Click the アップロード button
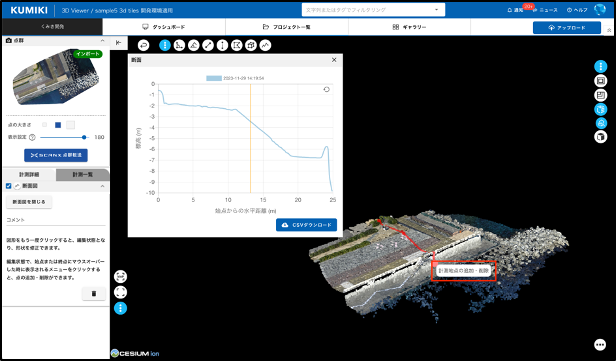The height and width of the screenshot is (361, 616). (x=567, y=27)
